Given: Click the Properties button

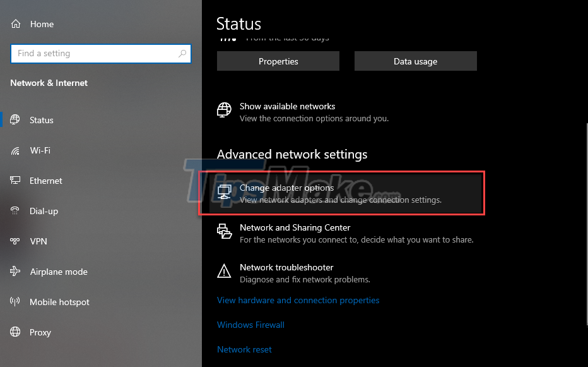Looking at the screenshot, I should click(x=278, y=61).
